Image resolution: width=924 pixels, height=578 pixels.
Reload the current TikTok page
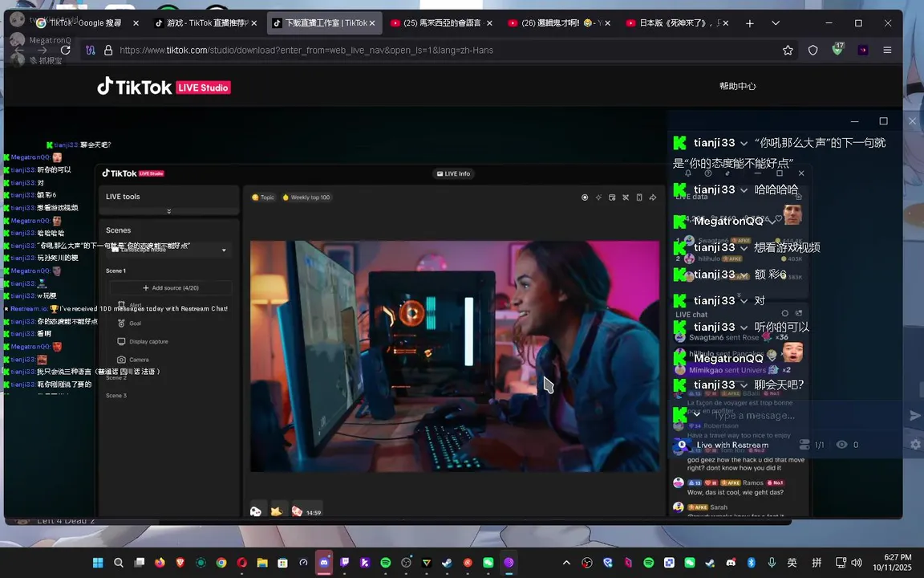point(66,50)
